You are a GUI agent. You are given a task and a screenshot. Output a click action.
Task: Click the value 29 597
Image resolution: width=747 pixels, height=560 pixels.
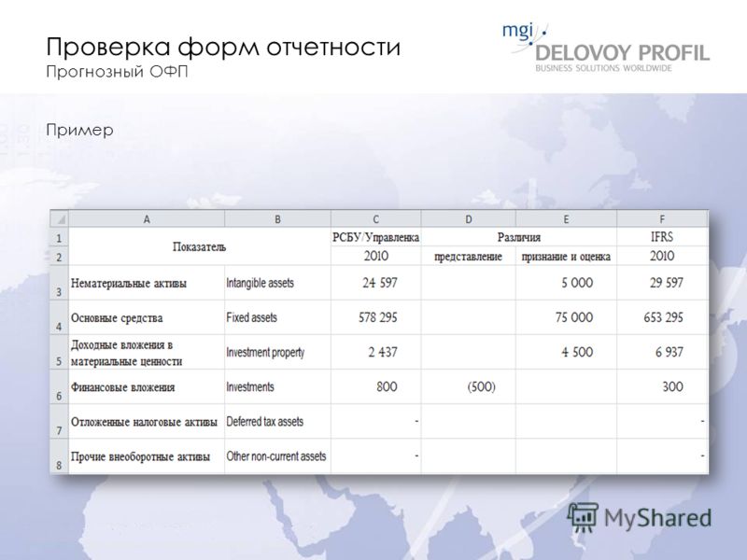coord(667,283)
